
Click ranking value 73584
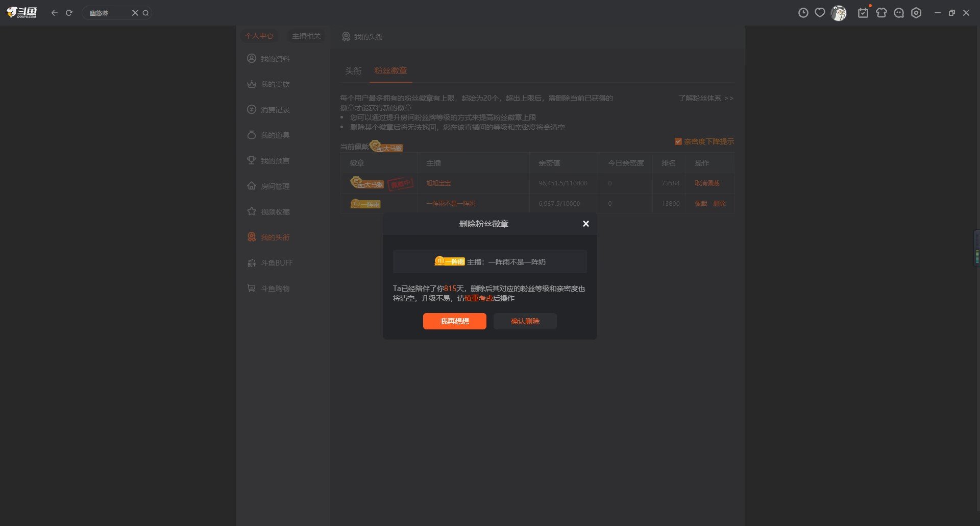point(671,183)
